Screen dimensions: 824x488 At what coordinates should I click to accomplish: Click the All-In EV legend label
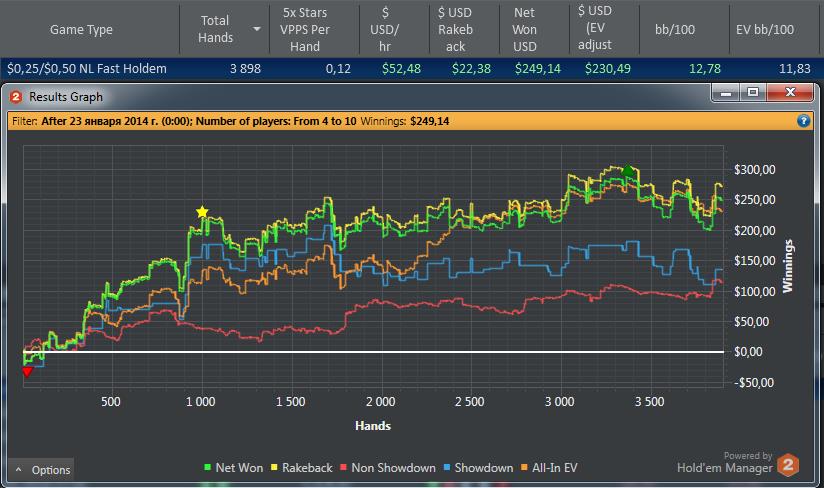554,468
